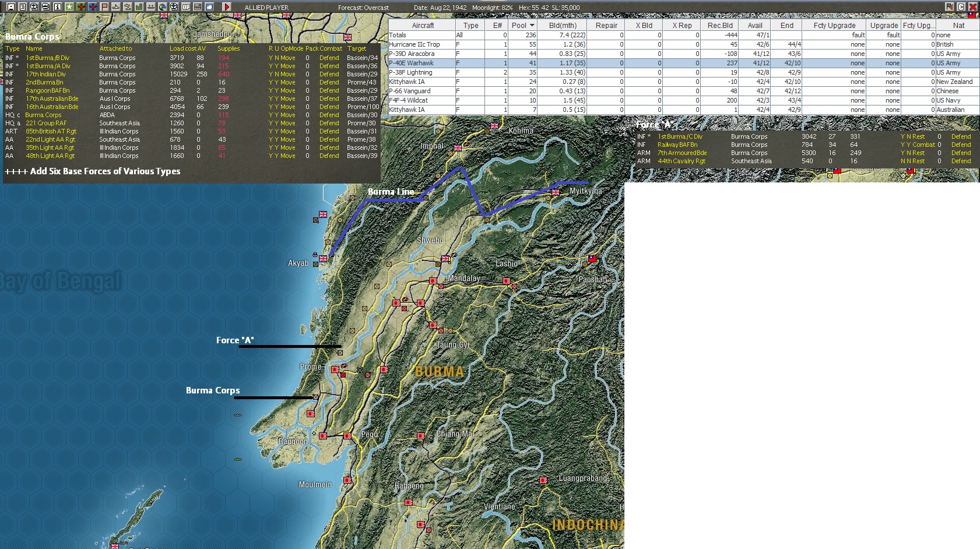Click the British flag base icon near Kohima
Screen dimensions: 980x549
coord(494,125)
